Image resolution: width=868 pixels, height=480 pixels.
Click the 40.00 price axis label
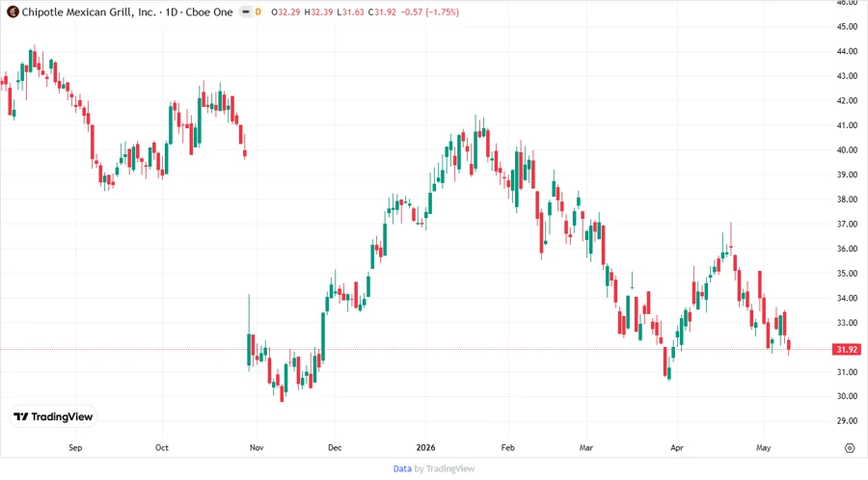pos(847,149)
